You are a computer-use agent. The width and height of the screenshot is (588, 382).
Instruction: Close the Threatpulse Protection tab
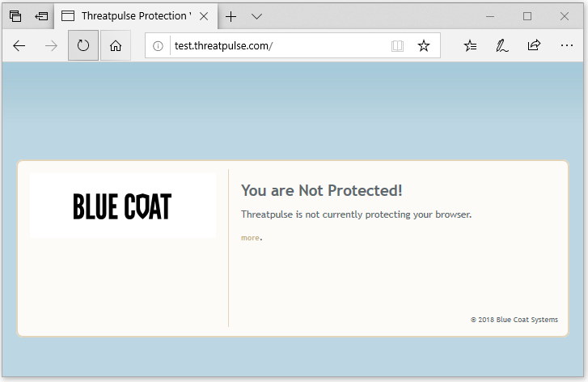[204, 16]
